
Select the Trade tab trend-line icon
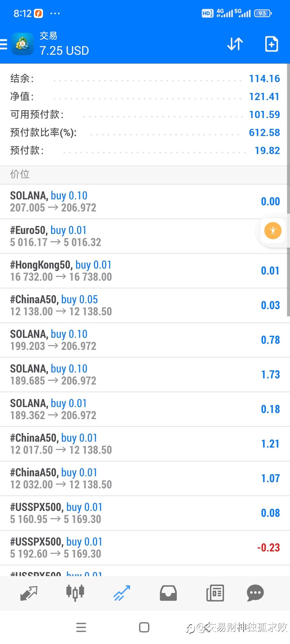(x=122, y=593)
